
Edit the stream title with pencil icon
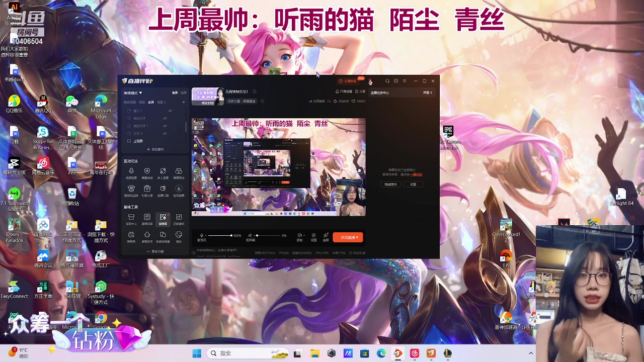pos(255,92)
